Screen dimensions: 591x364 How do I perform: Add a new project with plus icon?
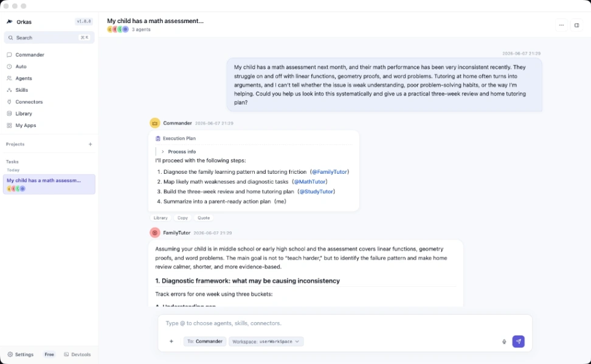pos(90,144)
